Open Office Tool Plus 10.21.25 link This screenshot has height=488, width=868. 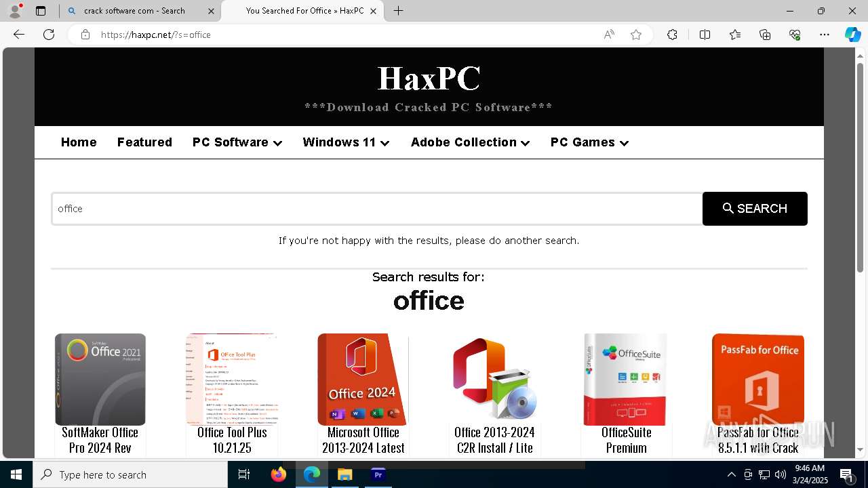[232, 440]
